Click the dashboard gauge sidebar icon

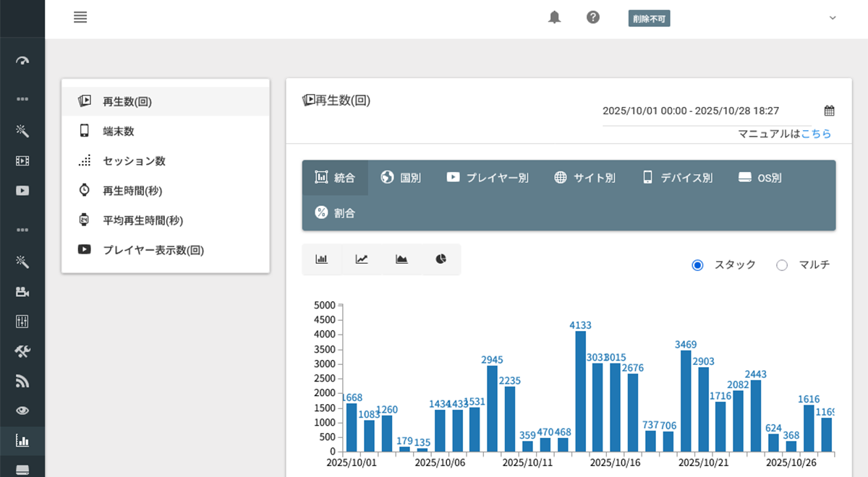point(22,61)
